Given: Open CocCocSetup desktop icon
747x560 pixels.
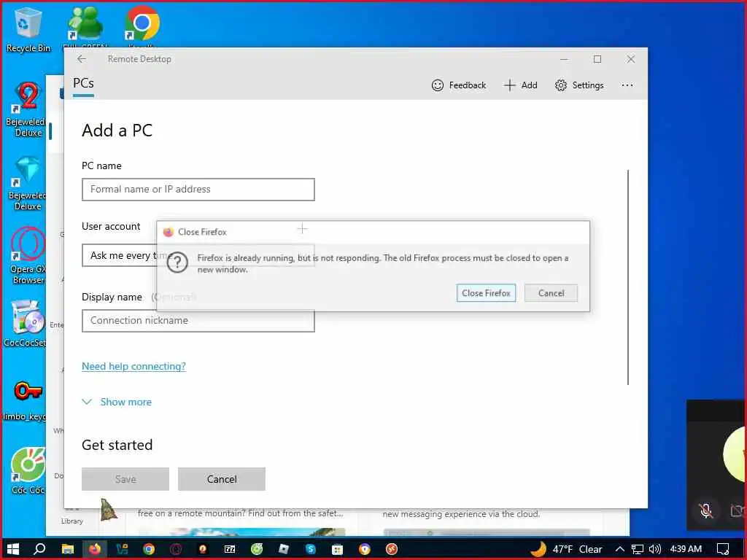Looking at the screenshot, I should 26,324.
